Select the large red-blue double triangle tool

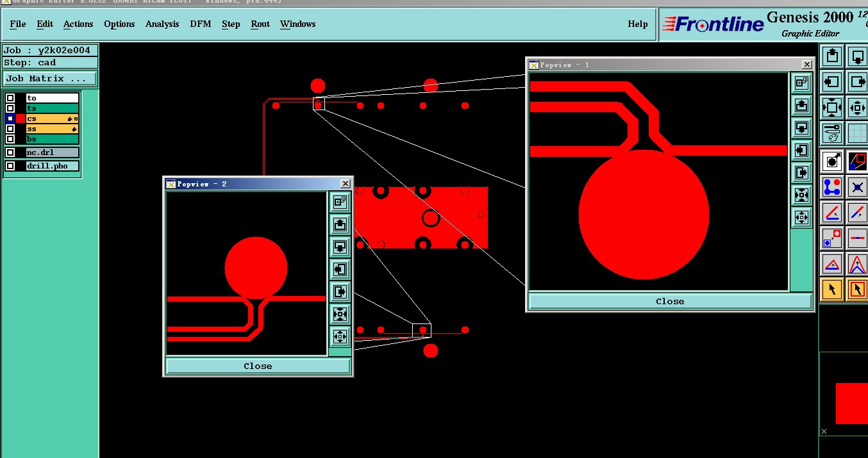coord(858,264)
